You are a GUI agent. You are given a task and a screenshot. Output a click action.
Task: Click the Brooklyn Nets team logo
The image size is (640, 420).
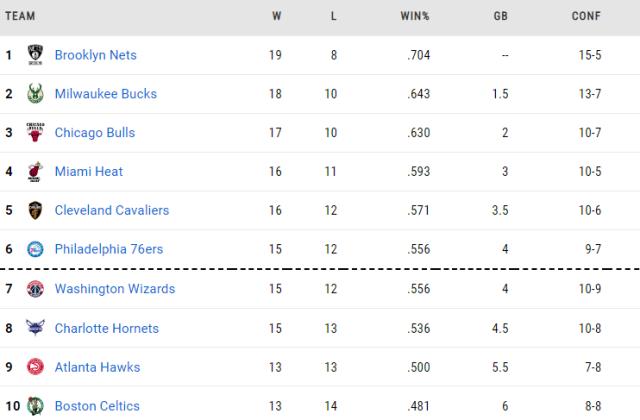pos(36,55)
